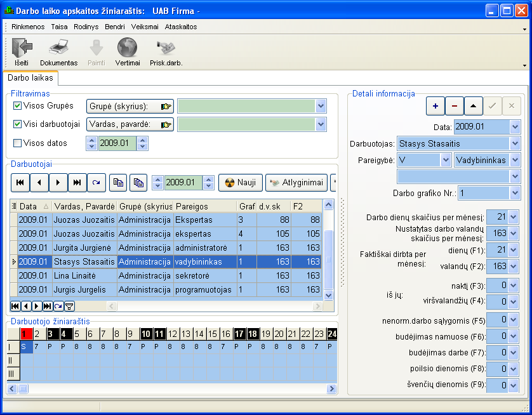
Task: Click the Nauji button
Action: click(x=240, y=183)
